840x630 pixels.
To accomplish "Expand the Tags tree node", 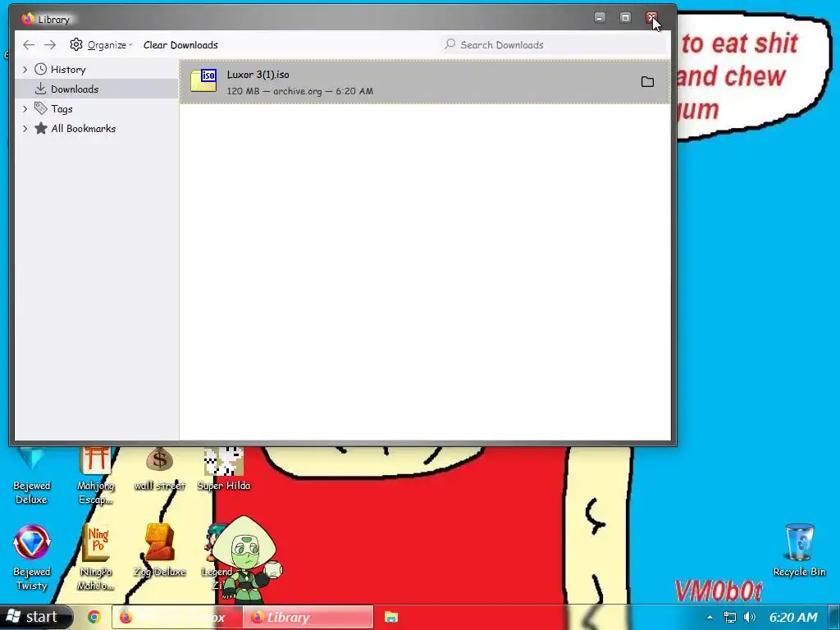I will (25, 109).
